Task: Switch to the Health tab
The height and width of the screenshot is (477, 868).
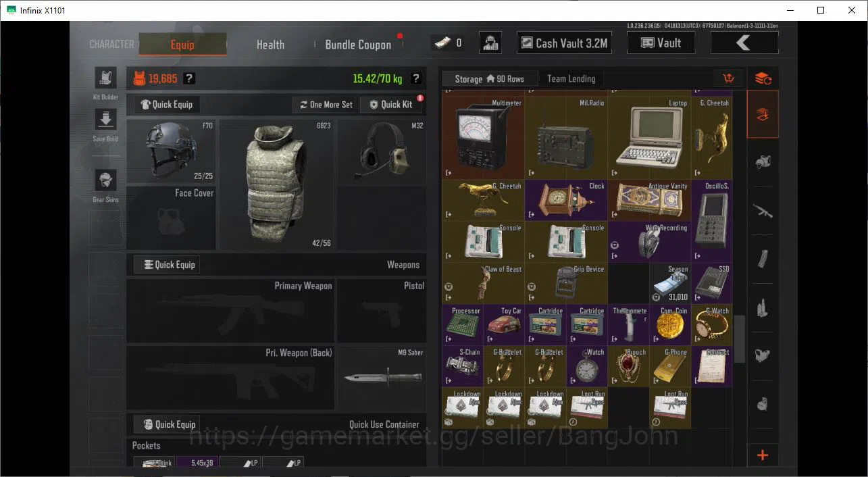Action: coord(270,45)
